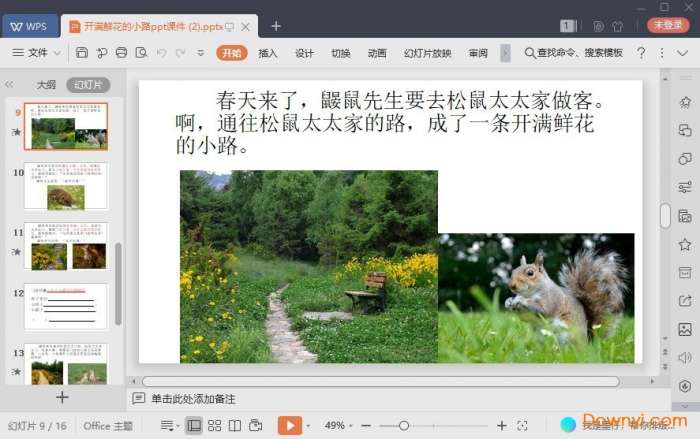Switch to 幻灯片 thumbnails view
The width and height of the screenshot is (700, 439).
pyautogui.click(x=88, y=84)
